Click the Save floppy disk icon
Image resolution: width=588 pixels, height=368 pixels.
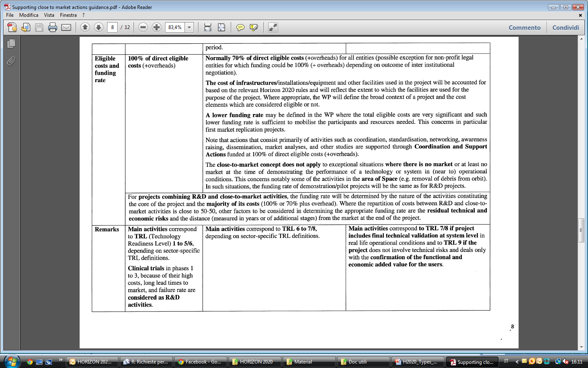[x=39, y=27]
